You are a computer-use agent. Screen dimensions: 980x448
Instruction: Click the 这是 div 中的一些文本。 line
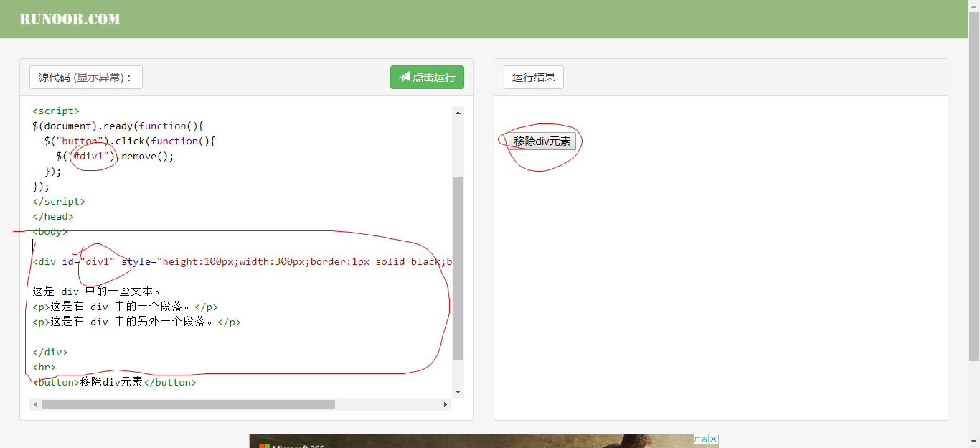[x=98, y=292]
